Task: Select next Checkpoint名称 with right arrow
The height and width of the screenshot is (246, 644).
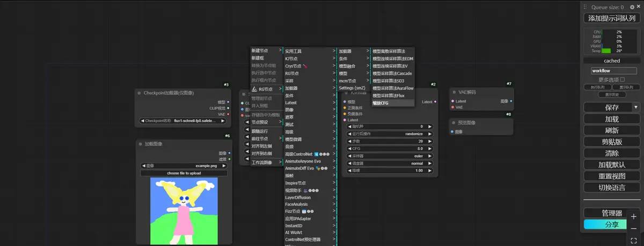Action: pyautogui.click(x=224, y=121)
